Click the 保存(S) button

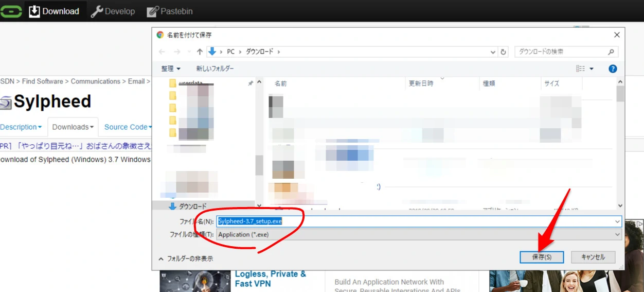click(542, 257)
